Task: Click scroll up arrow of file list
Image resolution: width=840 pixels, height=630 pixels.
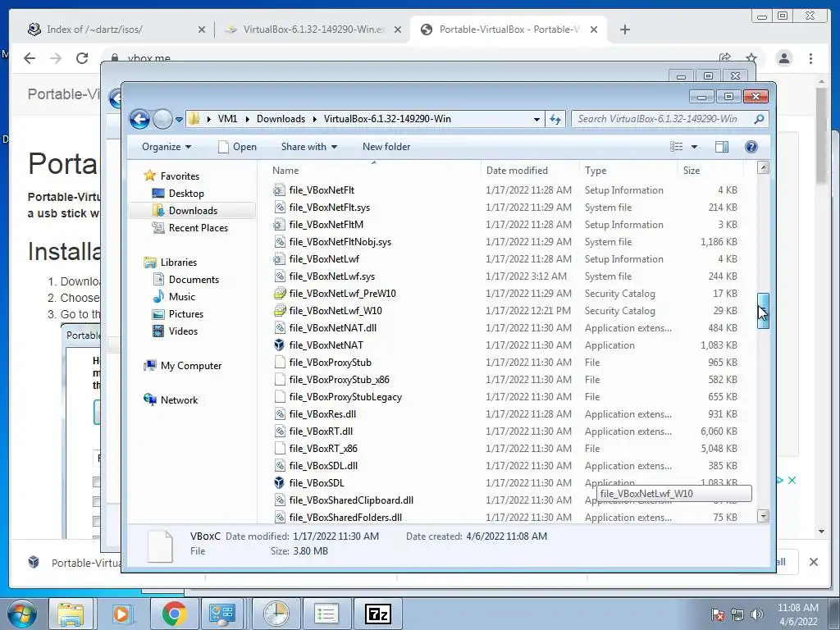Action: tap(763, 167)
